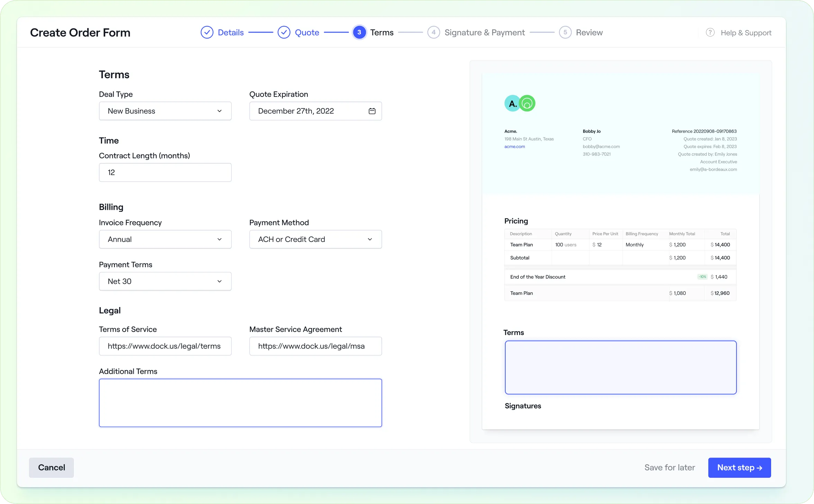814x504 pixels.
Task: Click the highlighted Terms box in preview
Action: [621, 368]
